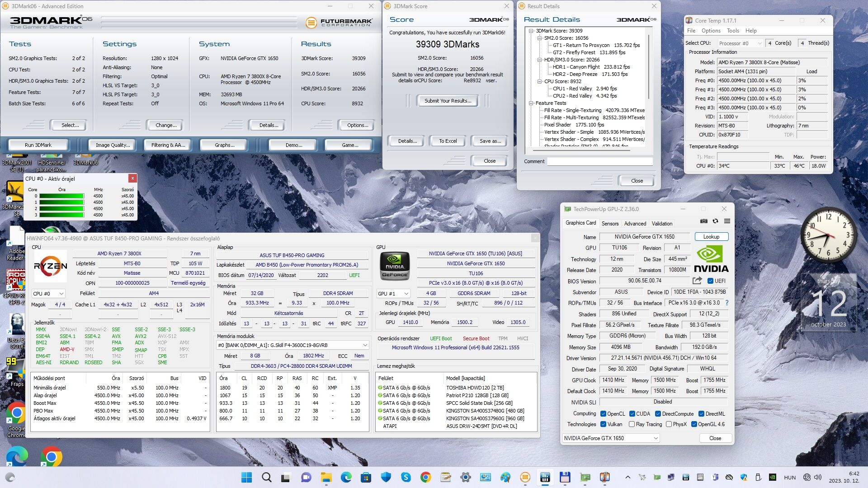Open Core Temp Select CPU Processor #0 dropdown
Viewport: 868px width, 488px height.
pos(740,43)
